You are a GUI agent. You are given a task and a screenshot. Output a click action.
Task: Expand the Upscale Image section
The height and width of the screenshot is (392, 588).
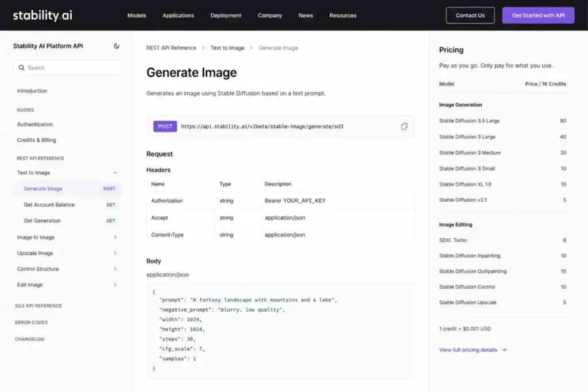pyautogui.click(x=115, y=253)
